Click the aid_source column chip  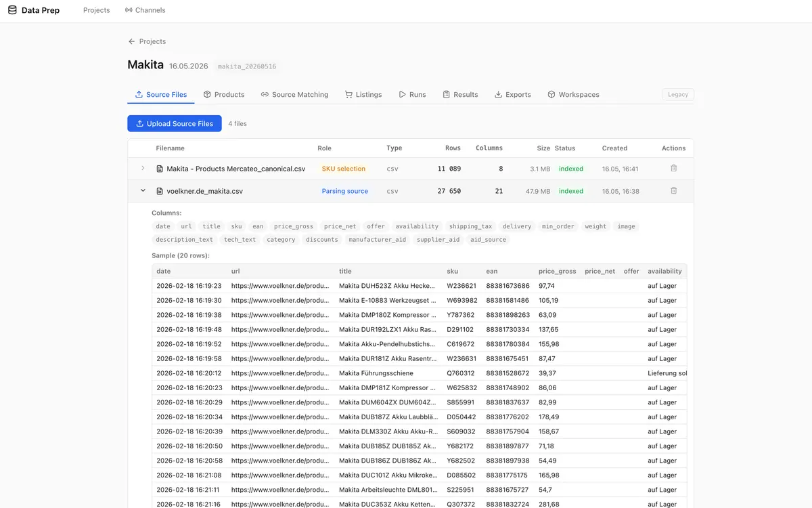pos(488,240)
